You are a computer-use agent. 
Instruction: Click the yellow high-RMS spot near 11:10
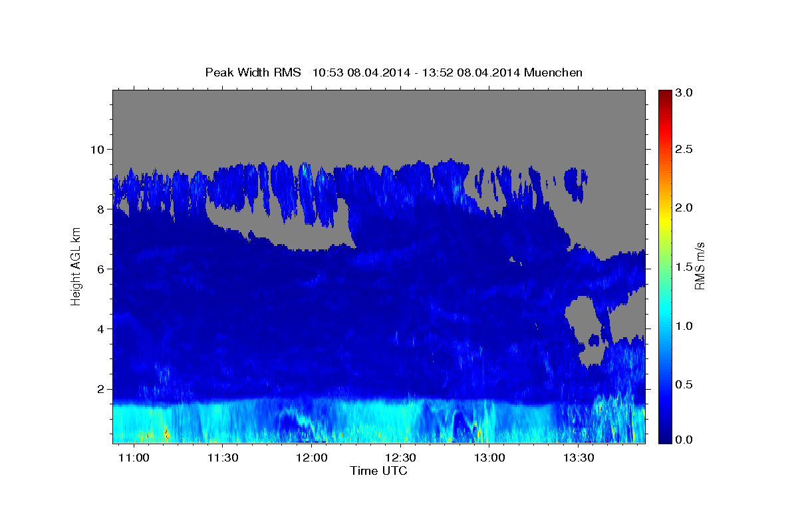pos(166,434)
